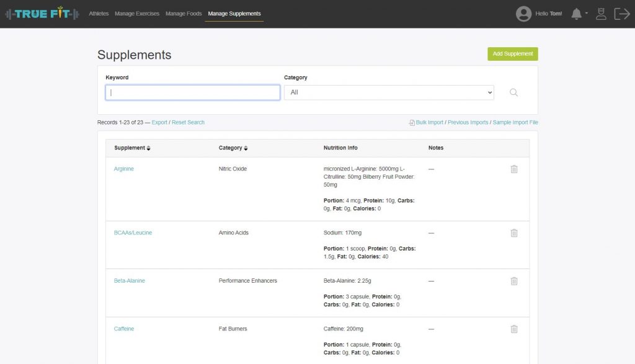The width and height of the screenshot is (635, 364).
Task: Click the Export link
Action: click(159, 122)
